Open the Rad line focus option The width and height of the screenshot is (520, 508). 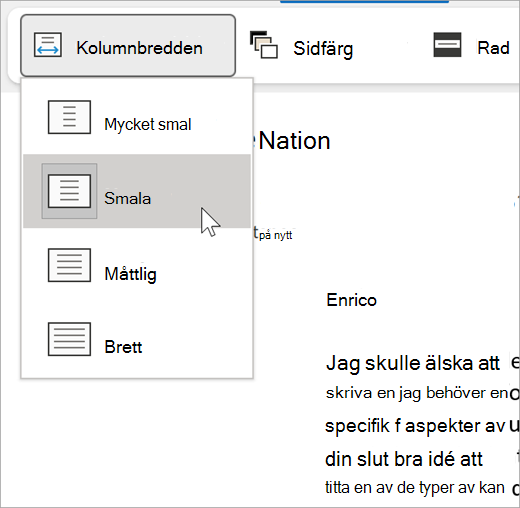coord(471,46)
